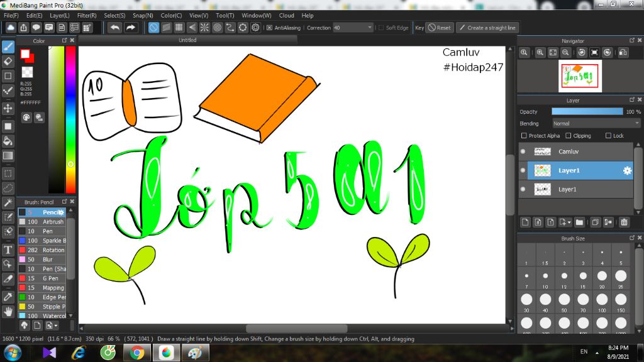The image size is (644, 362).
Task: Select the Hand tool
Action: (x=8, y=312)
